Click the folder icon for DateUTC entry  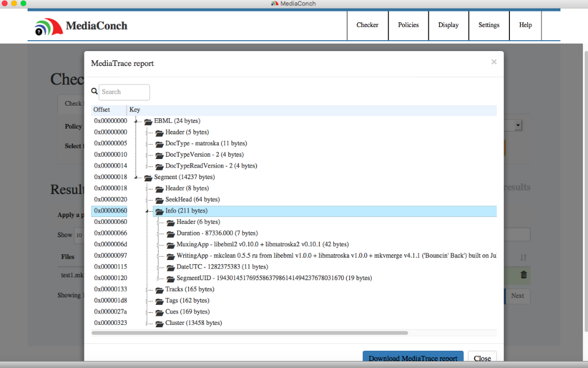coord(171,268)
